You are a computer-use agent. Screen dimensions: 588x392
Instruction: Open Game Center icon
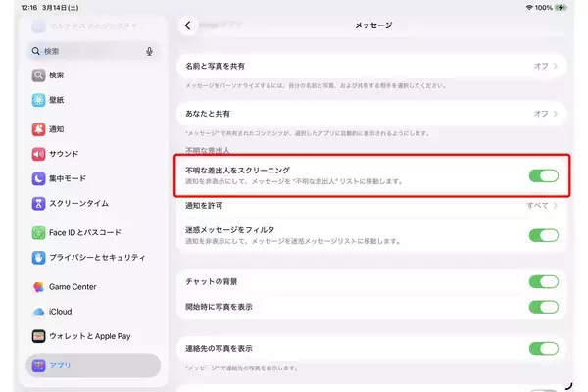tap(38, 287)
